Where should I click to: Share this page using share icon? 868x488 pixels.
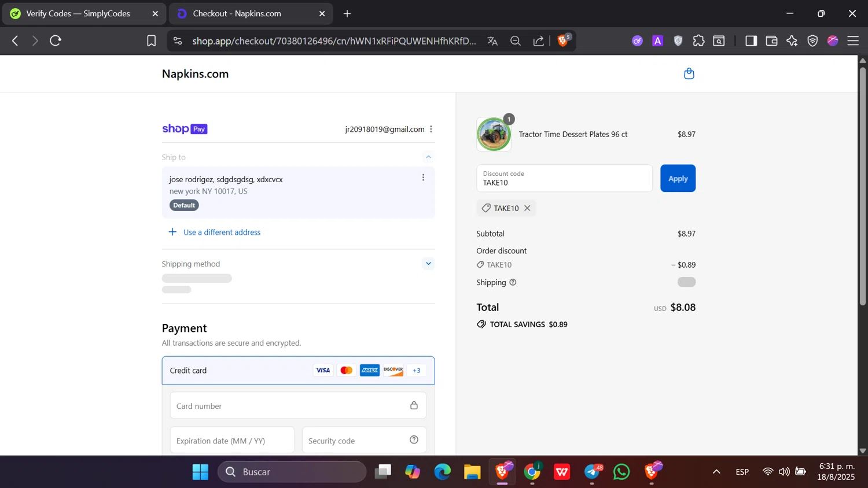point(538,40)
